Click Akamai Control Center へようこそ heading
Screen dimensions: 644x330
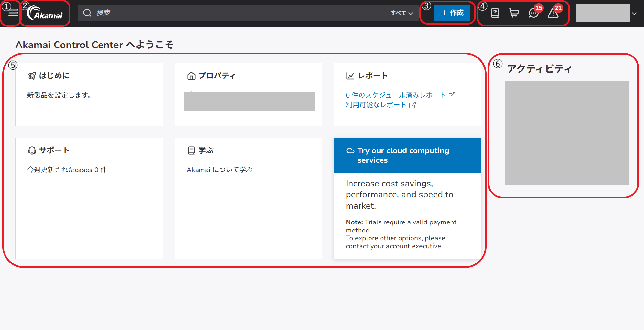click(x=94, y=45)
